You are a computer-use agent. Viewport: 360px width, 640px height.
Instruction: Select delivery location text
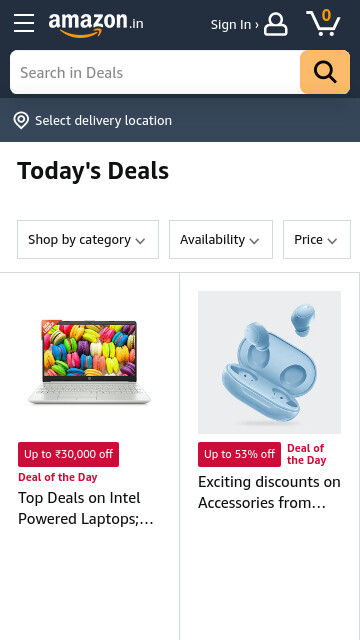pyautogui.click(x=103, y=121)
